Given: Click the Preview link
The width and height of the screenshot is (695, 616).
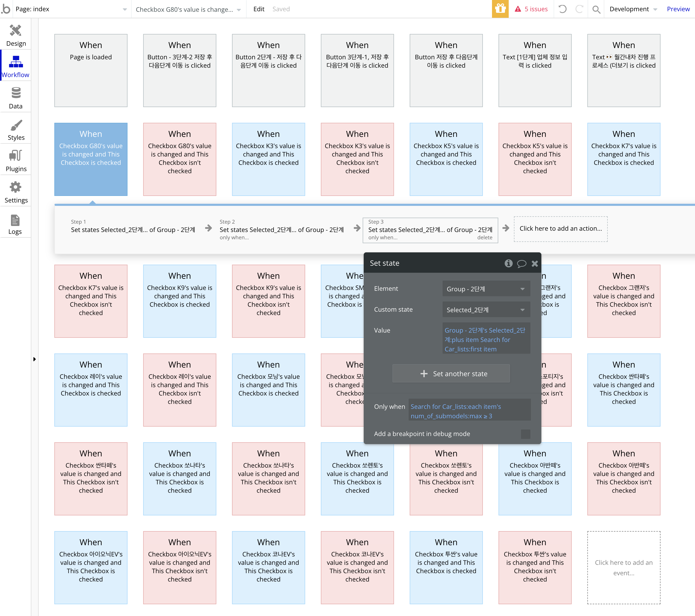Looking at the screenshot, I should click(678, 9).
